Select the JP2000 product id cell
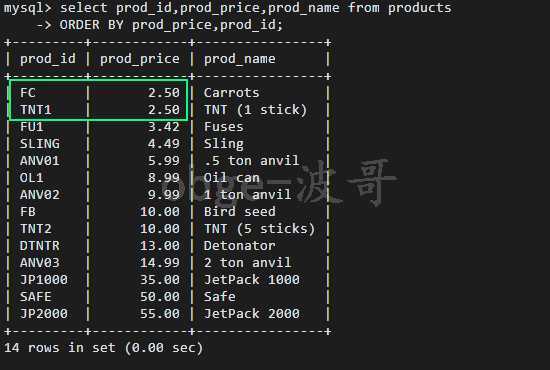 coord(44,314)
